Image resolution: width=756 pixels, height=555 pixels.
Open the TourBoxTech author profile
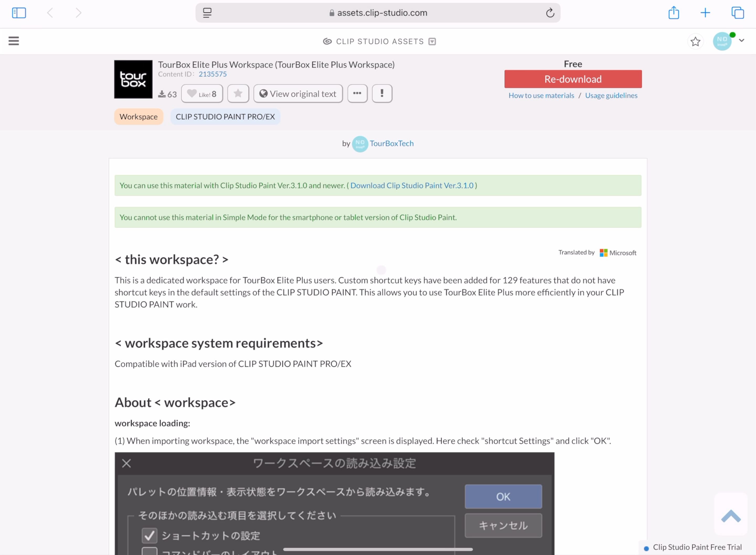(392, 144)
